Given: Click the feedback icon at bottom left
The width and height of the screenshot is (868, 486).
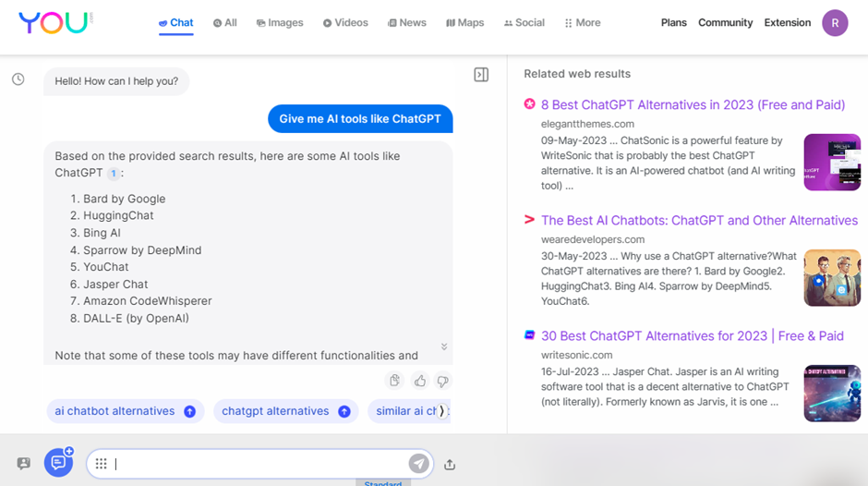Looking at the screenshot, I should 24,464.
